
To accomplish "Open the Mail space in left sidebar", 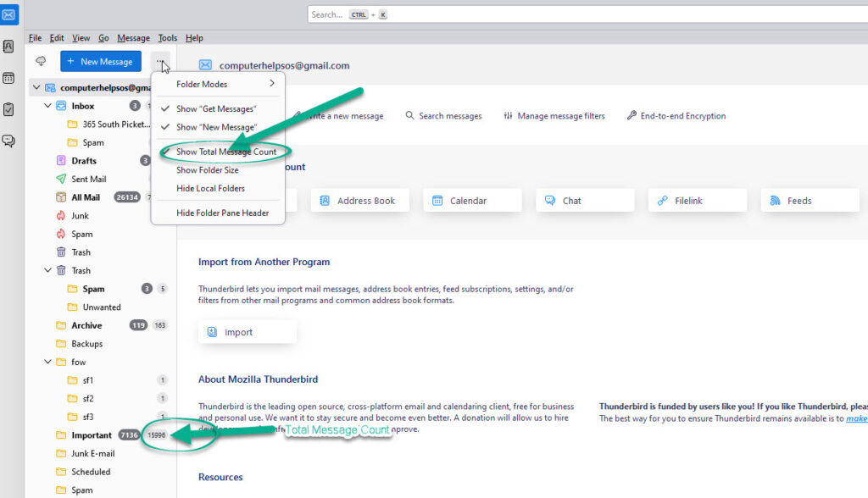I will tap(8, 14).
